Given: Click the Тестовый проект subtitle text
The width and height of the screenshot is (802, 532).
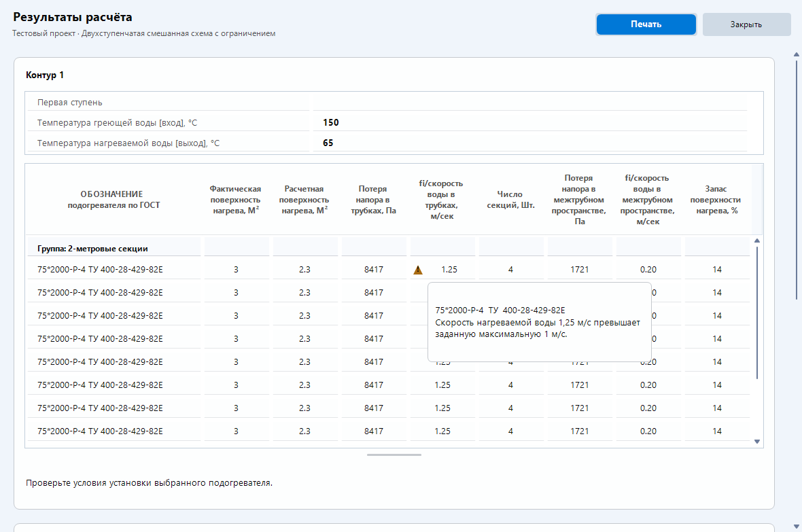Looking at the screenshot, I should point(143,33).
